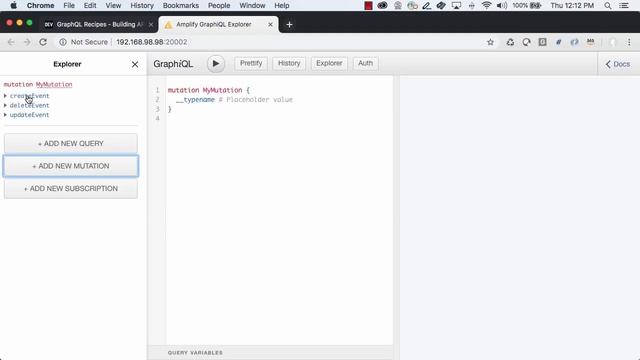Click the red recording icon in menu bar
Viewport: 640px width, 360px height.
[368, 6]
